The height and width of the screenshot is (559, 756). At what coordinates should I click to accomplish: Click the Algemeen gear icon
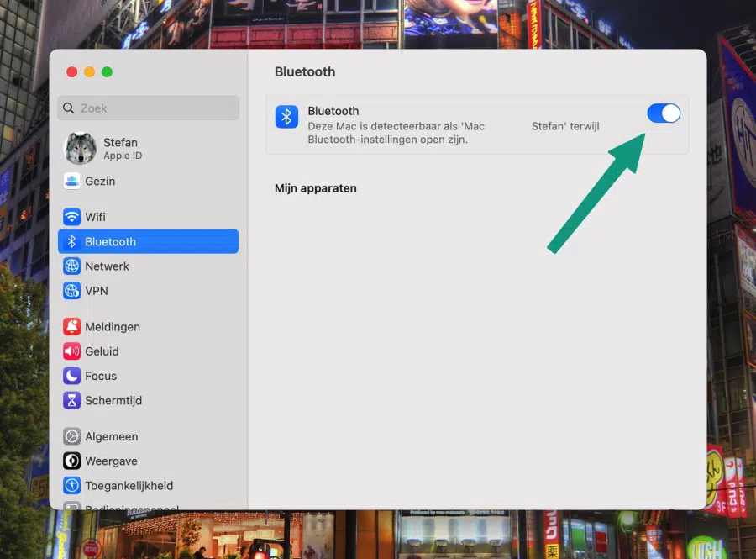(72, 436)
